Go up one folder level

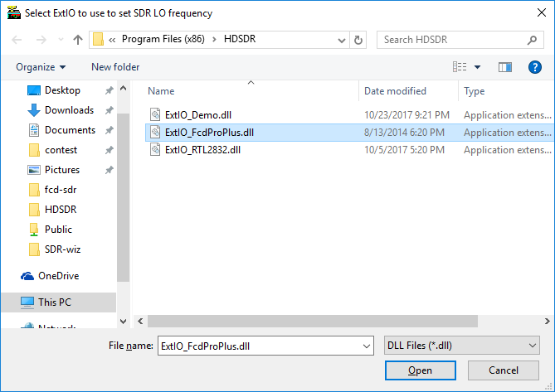(78, 40)
